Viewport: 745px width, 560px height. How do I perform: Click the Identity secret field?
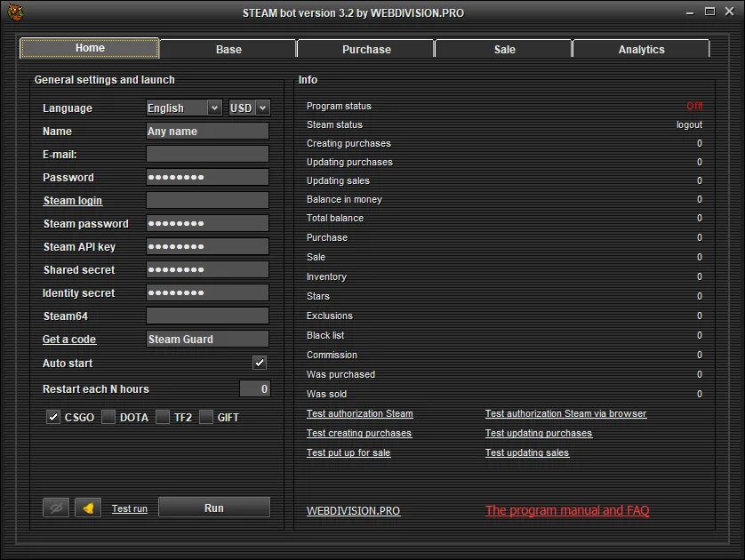point(208,292)
